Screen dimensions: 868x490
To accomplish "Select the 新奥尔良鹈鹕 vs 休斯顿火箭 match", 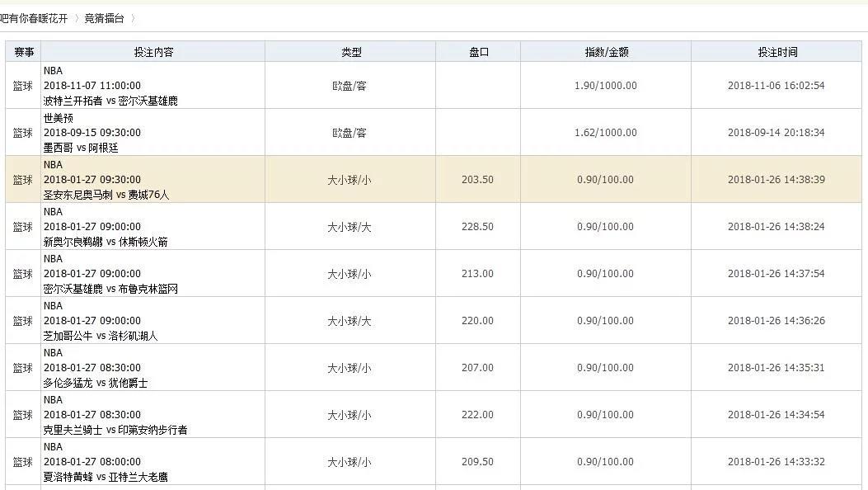I will [106, 242].
